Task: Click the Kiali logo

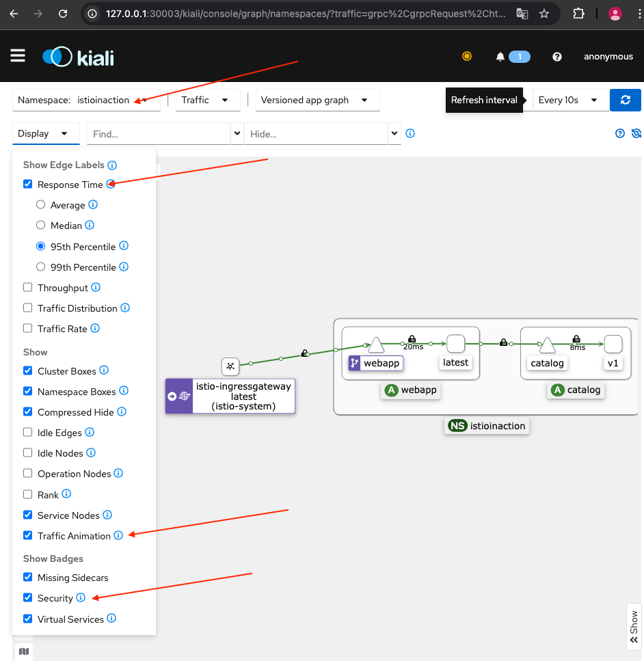Action: coord(79,57)
